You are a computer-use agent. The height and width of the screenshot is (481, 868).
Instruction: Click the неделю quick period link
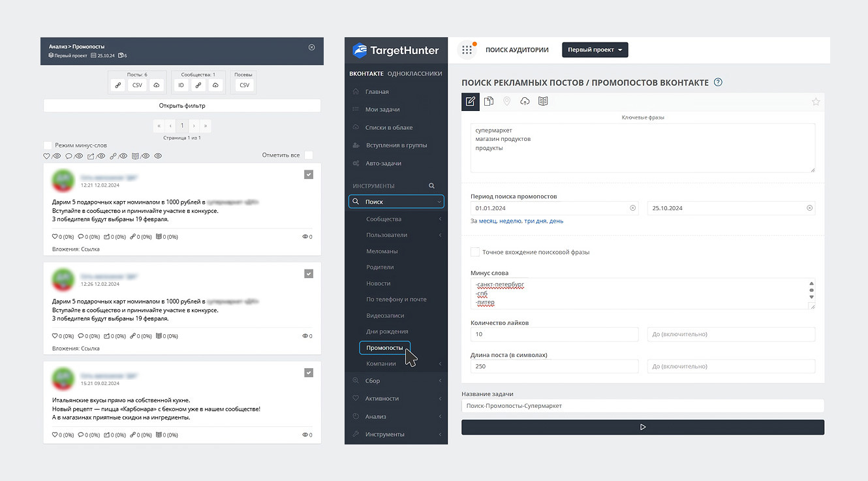coord(511,221)
